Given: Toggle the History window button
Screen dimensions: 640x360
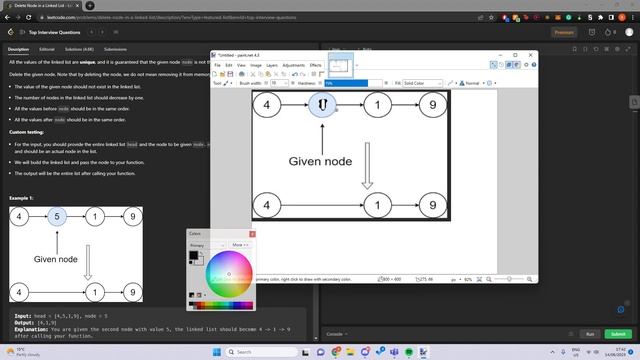Looking at the screenshot, I should click(501, 64).
